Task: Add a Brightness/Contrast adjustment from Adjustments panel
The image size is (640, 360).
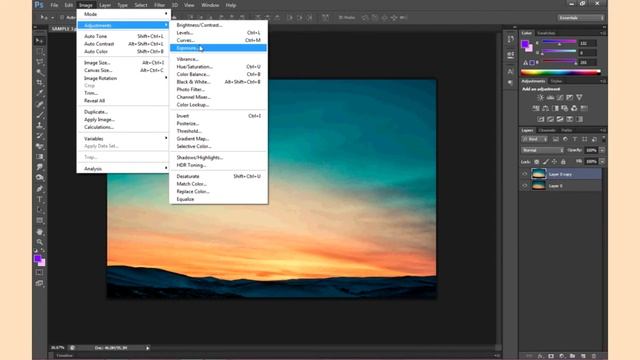Action: tap(540, 98)
